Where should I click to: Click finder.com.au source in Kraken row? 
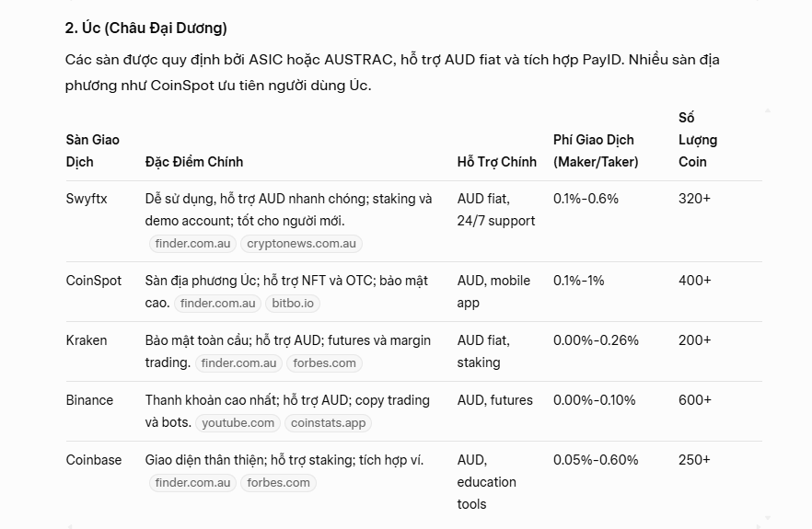[238, 363]
